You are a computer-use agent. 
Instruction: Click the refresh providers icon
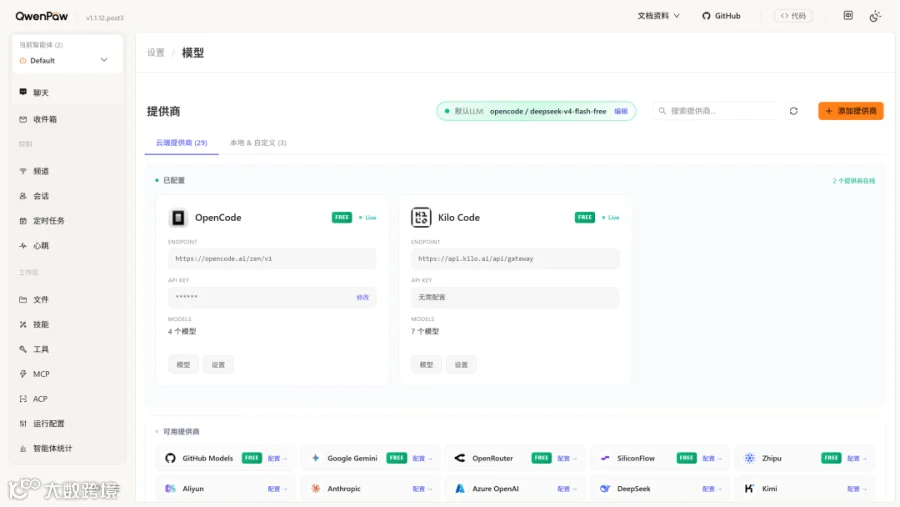793,111
